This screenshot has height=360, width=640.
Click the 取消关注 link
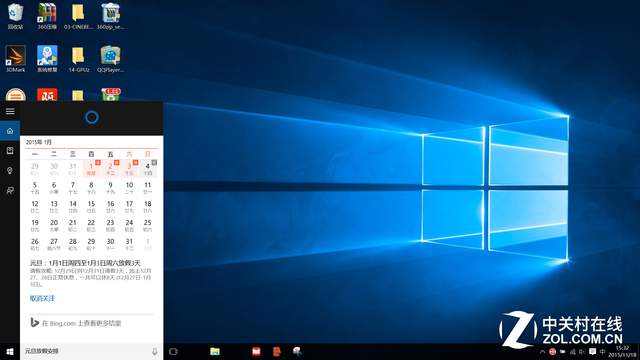click(42, 298)
